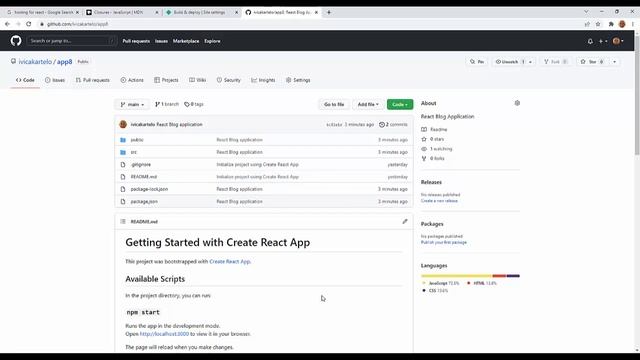Bookmark page with the star icon
Viewport: 640px width, 360px height.
click(598, 24)
